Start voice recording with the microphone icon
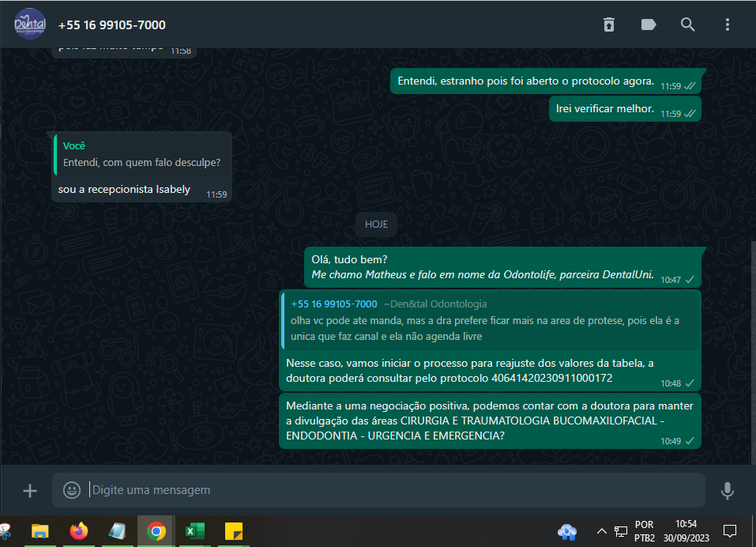The image size is (756, 547). click(x=727, y=491)
